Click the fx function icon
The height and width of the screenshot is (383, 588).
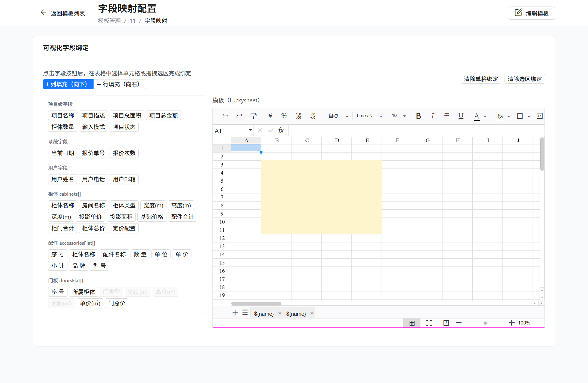[281, 130]
